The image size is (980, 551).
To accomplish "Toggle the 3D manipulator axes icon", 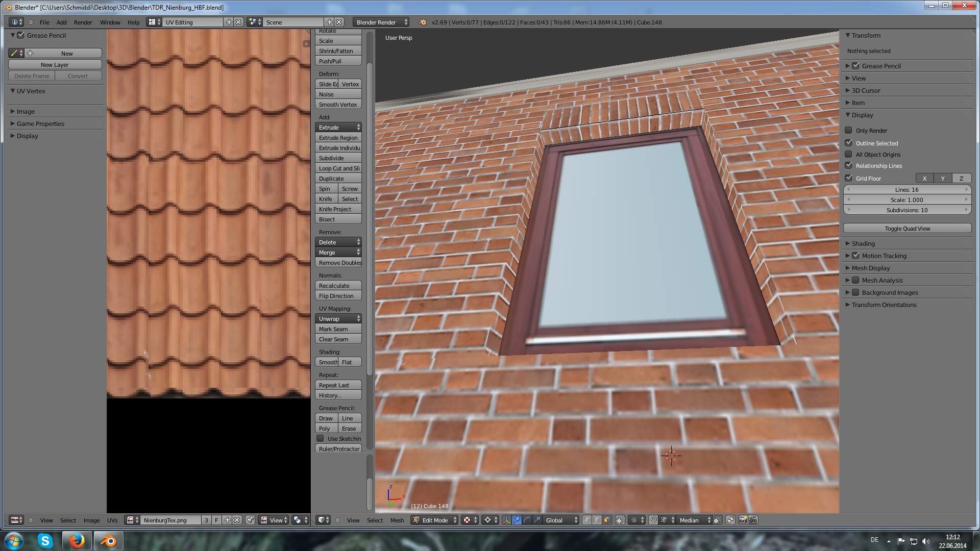I will click(506, 520).
